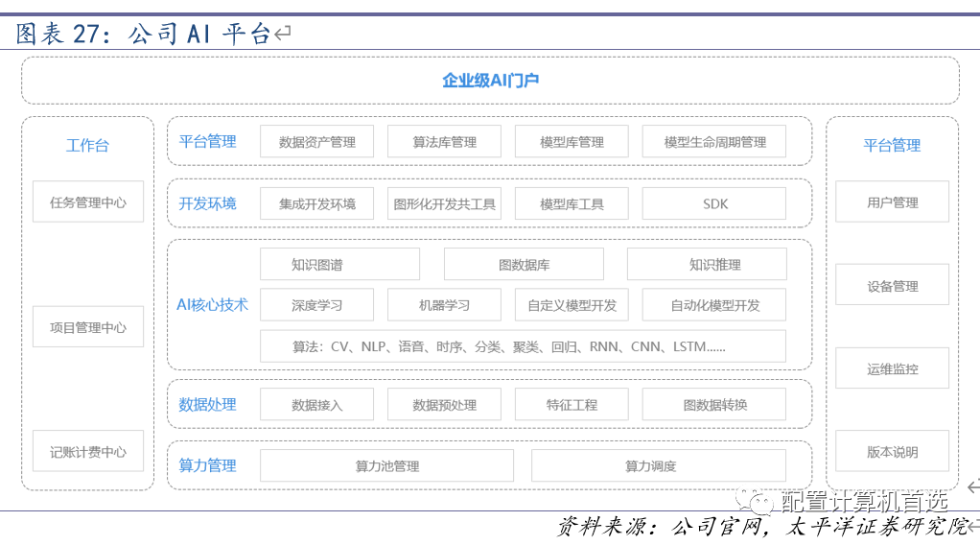
Task: Click the 平台管理 heading in right panel
Action: (892, 146)
